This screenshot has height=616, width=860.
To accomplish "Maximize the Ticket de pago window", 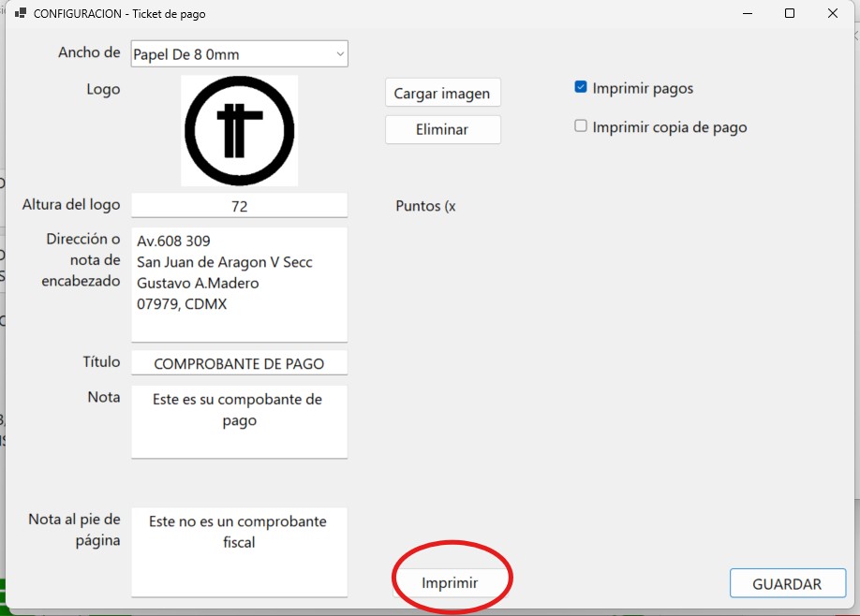I will point(790,14).
